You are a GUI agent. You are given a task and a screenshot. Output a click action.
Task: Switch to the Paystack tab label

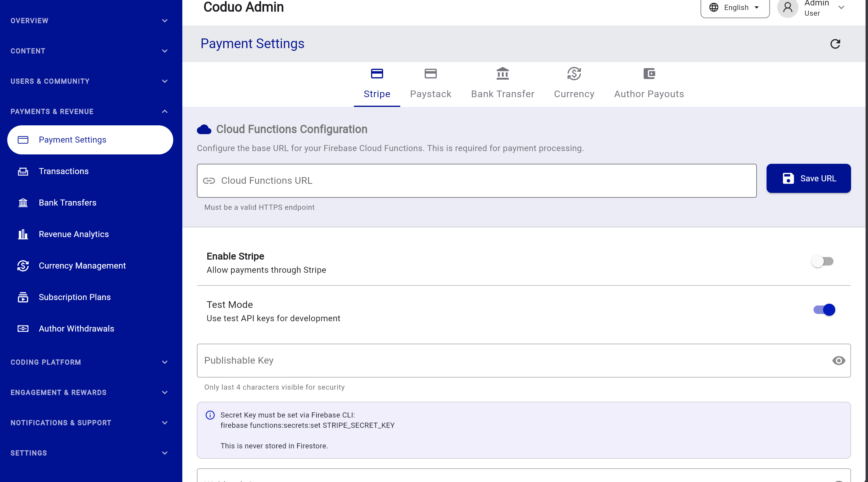[x=430, y=94]
